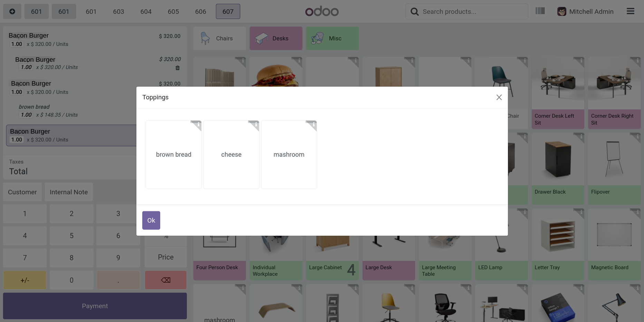
Task: Select the brown bread topping
Action: pos(174,155)
